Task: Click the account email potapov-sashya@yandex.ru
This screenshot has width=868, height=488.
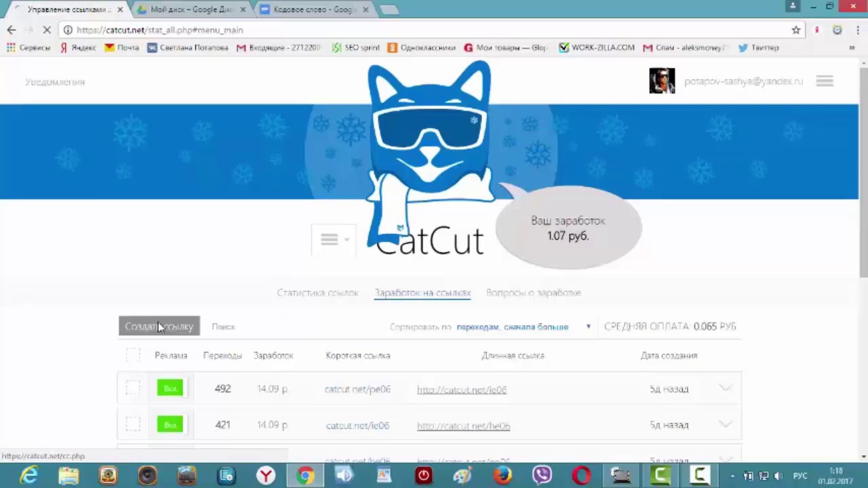Action: [x=743, y=81]
